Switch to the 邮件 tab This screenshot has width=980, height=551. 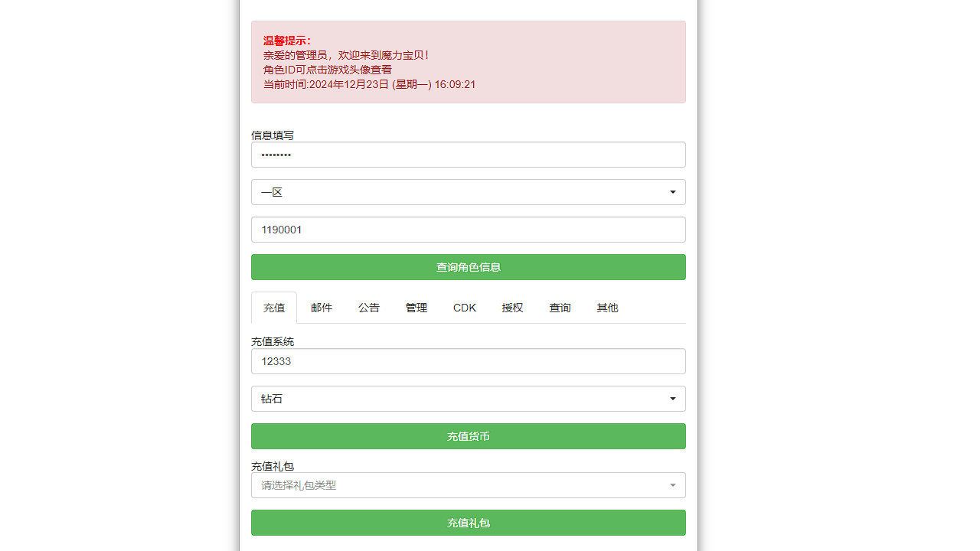322,308
